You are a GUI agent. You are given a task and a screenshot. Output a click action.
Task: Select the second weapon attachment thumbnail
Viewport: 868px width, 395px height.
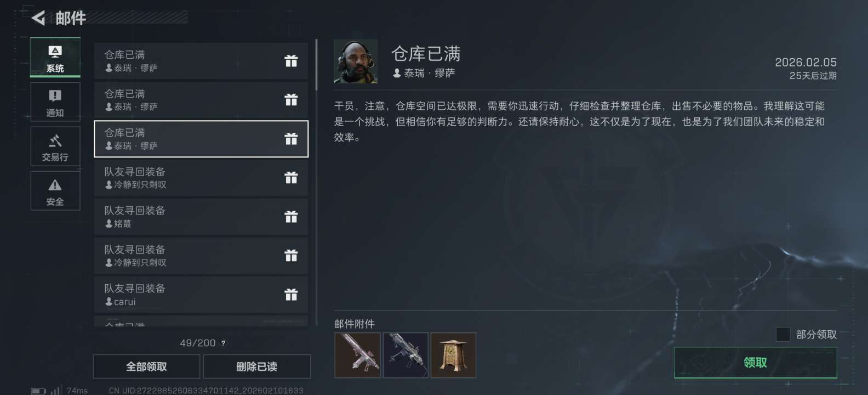(x=406, y=356)
